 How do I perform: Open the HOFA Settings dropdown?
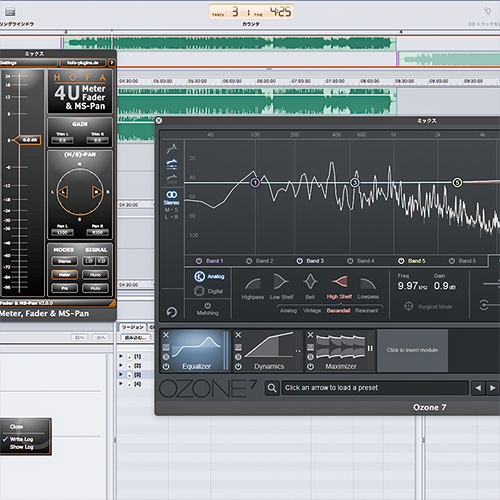(x=28, y=63)
